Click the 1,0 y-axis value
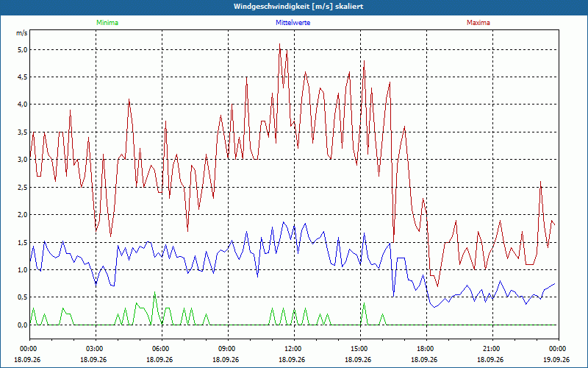This screenshot has width=588, height=368. tap(23, 269)
